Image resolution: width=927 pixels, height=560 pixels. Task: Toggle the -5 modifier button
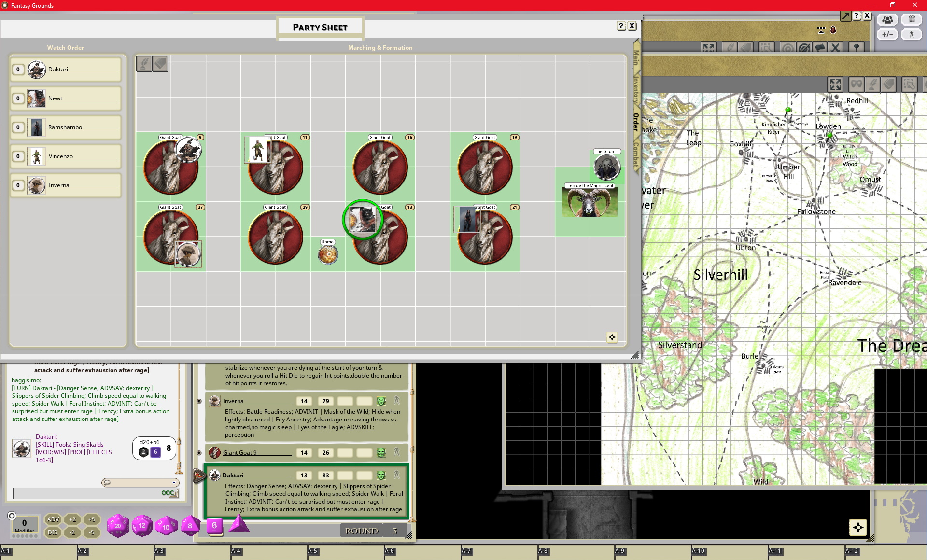click(92, 532)
